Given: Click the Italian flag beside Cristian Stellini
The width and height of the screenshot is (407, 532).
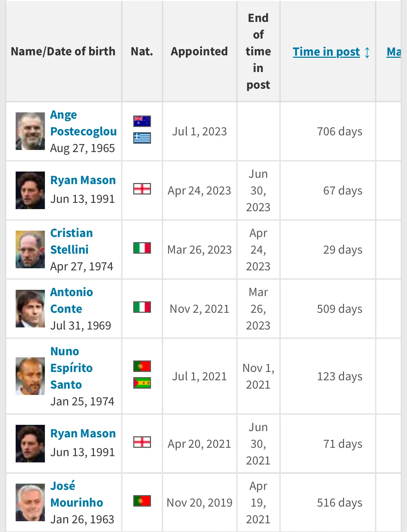Looking at the screenshot, I should point(142,248).
